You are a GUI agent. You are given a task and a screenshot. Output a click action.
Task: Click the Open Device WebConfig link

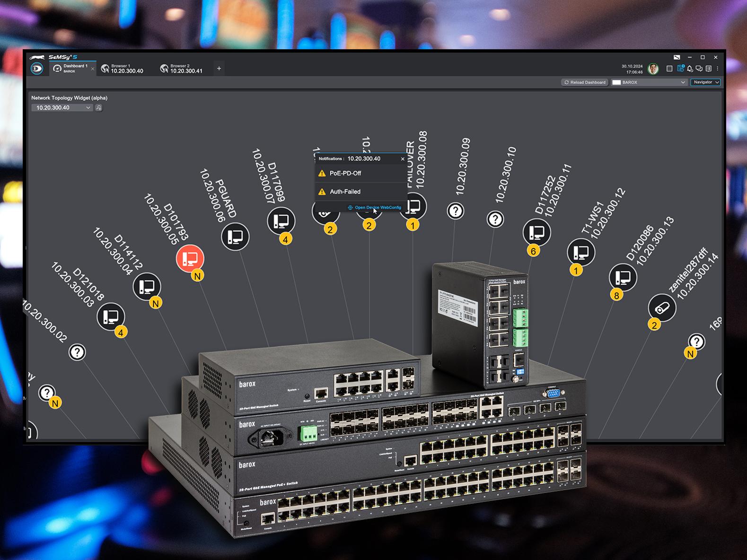[x=378, y=208]
